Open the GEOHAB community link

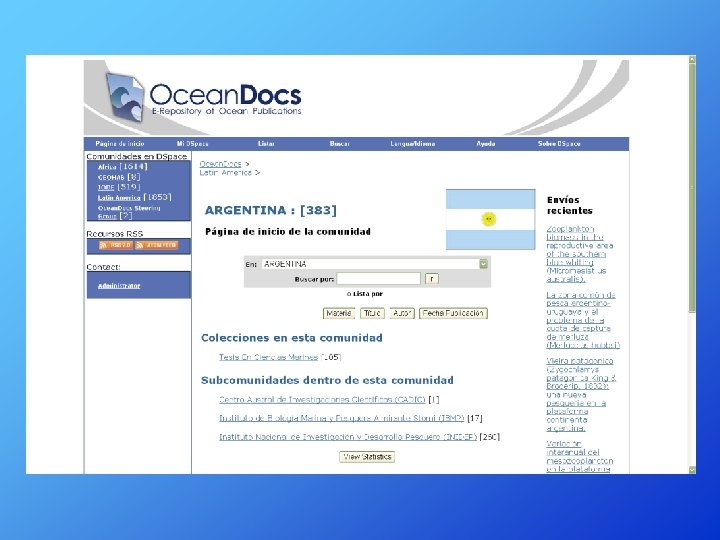tap(111, 177)
